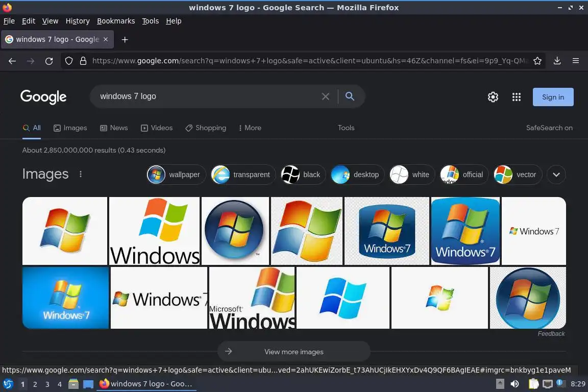This screenshot has height=392, width=588.
Task: Open the Google apps grid
Action: coord(517,97)
